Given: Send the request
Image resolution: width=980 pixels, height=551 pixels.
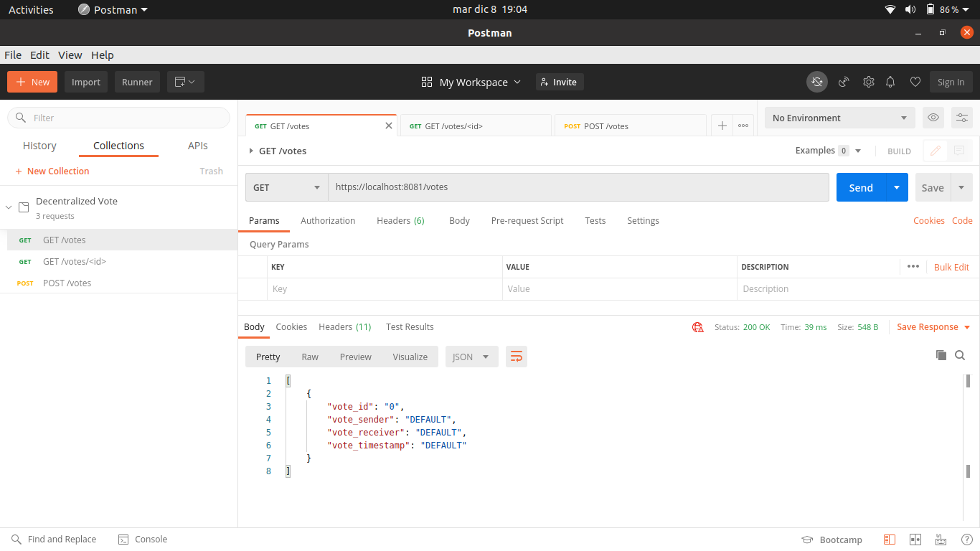Looking at the screenshot, I should pos(861,187).
